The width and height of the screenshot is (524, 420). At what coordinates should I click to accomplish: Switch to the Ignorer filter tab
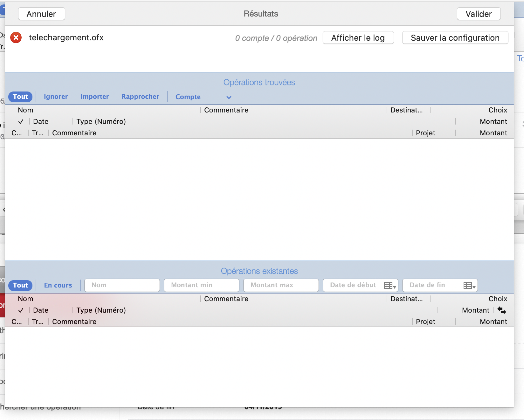pos(56,97)
